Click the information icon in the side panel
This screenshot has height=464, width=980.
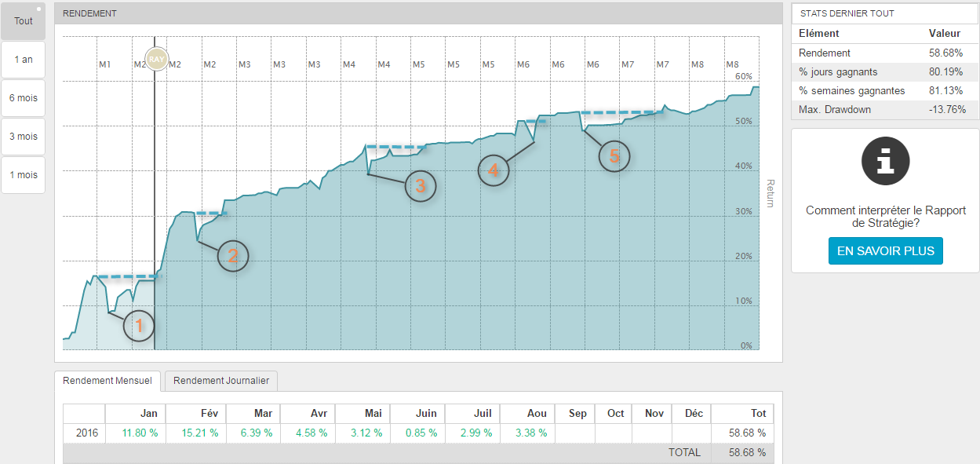(885, 159)
